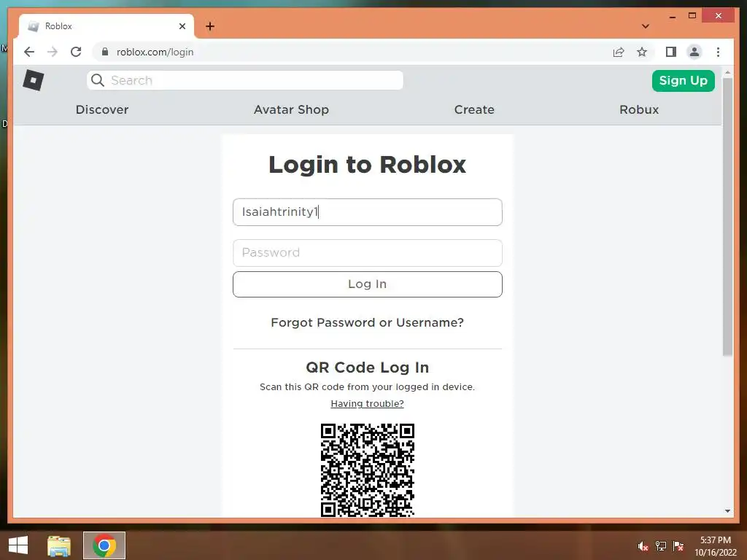Screen dimensions: 747x560
Task: Click the address bar URL
Action: [x=155, y=52]
